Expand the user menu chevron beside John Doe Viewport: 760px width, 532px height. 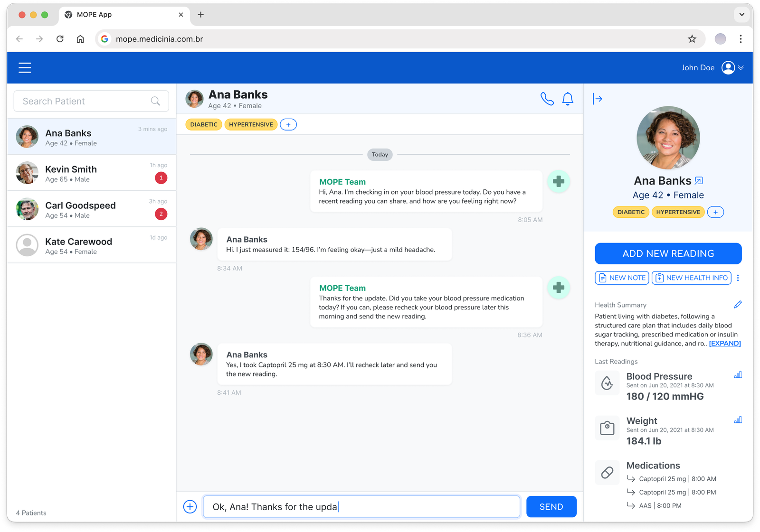(x=741, y=68)
